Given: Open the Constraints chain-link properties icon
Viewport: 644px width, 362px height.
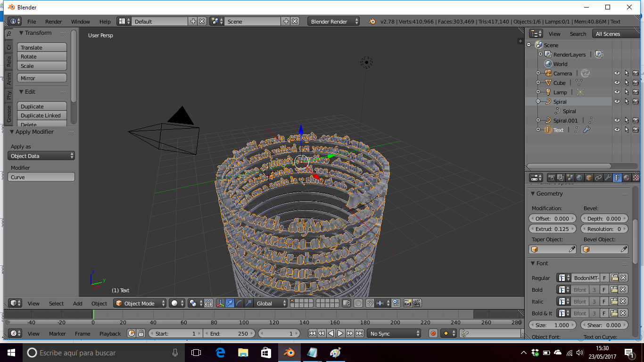Looking at the screenshot, I should tap(598, 178).
